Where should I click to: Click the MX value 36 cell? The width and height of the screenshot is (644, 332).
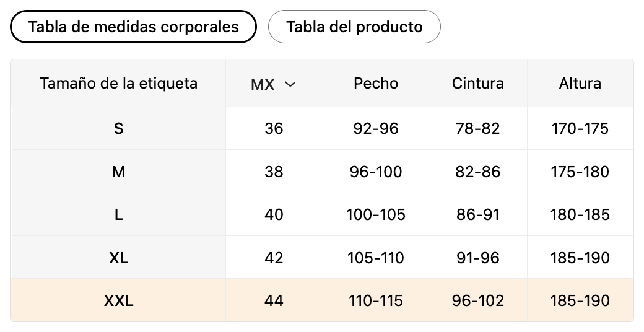[274, 129]
